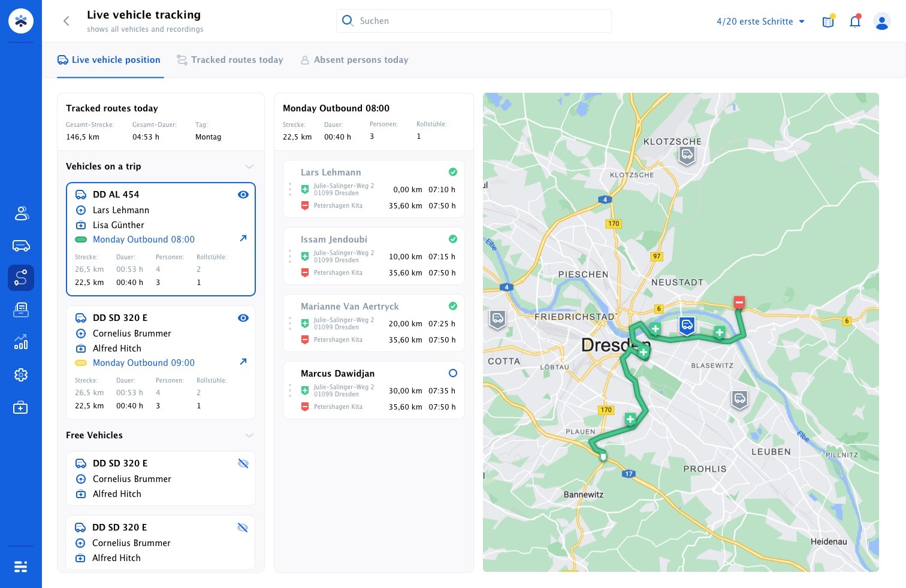Click the gray vehicle marker near Friedrichstadt
The height and width of the screenshot is (588, 906).
click(x=497, y=319)
